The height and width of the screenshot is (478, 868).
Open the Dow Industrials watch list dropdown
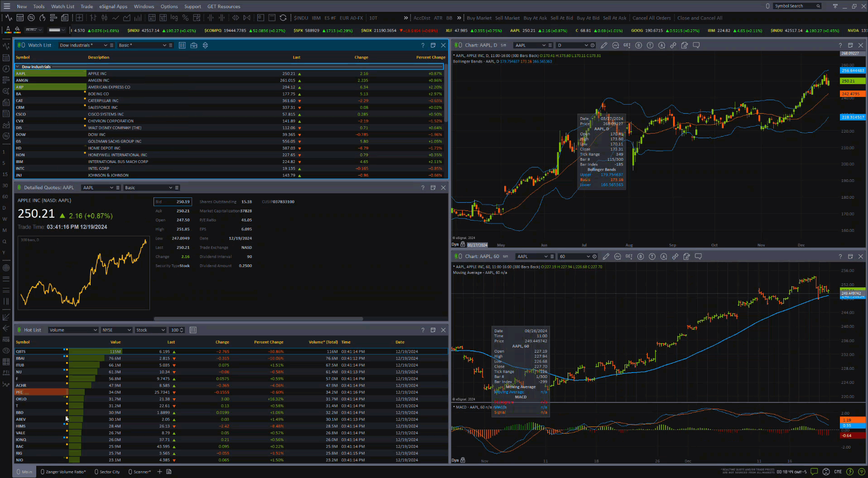pos(83,45)
